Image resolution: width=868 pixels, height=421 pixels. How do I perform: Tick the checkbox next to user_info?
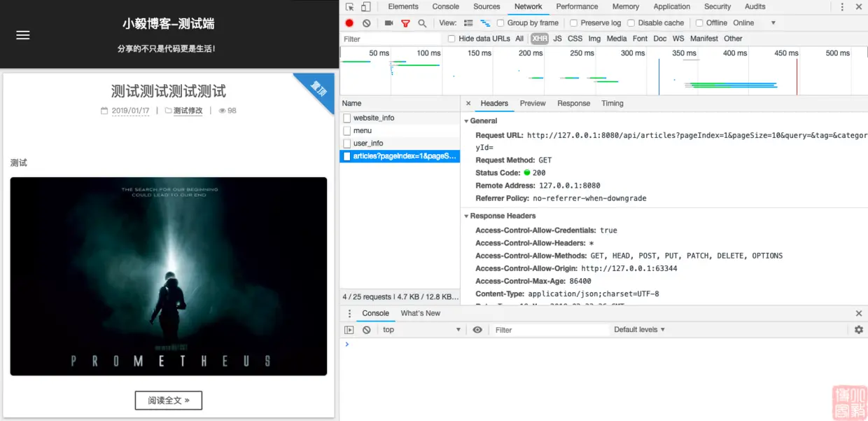(x=346, y=143)
